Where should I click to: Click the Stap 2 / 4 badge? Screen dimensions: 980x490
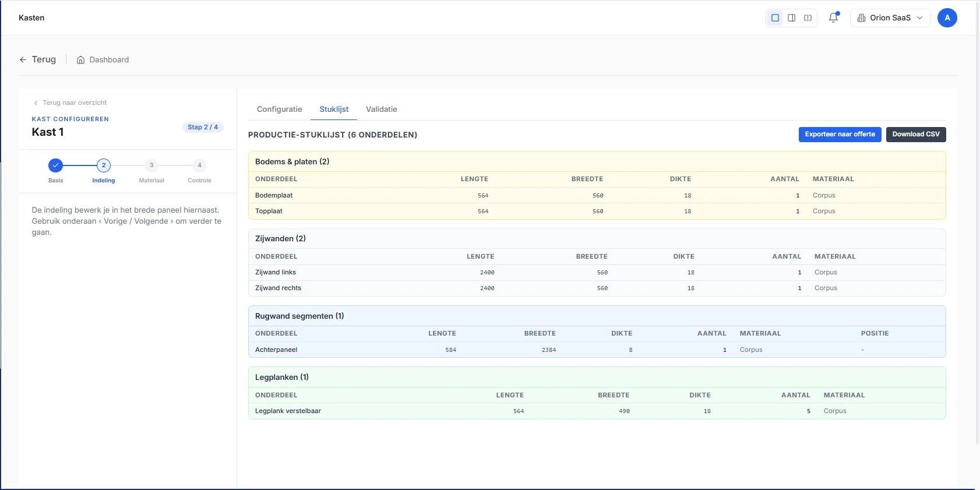[x=203, y=127]
